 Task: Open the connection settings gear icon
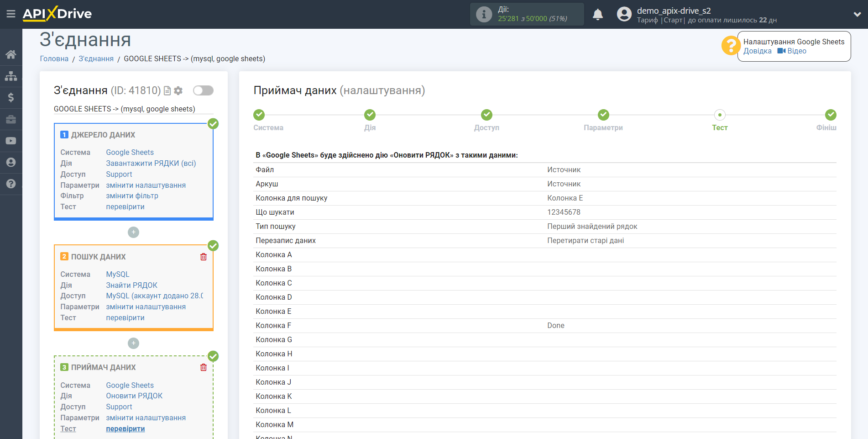[178, 91]
